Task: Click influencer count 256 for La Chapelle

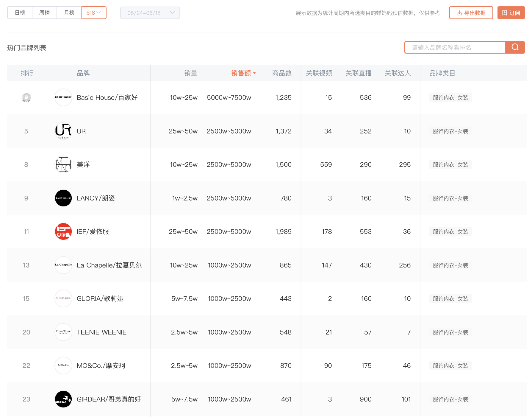Action: (405, 265)
